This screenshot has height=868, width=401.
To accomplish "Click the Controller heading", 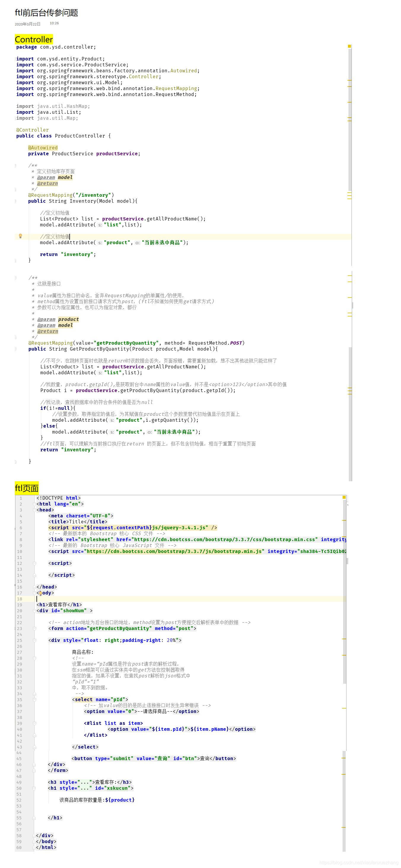I will (x=34, y=39).
